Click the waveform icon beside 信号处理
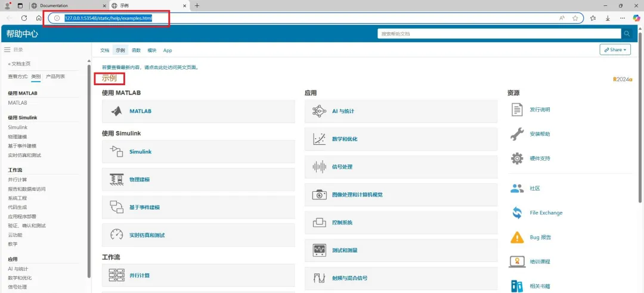This screenshot has width=644, height=293. point(319,167)
